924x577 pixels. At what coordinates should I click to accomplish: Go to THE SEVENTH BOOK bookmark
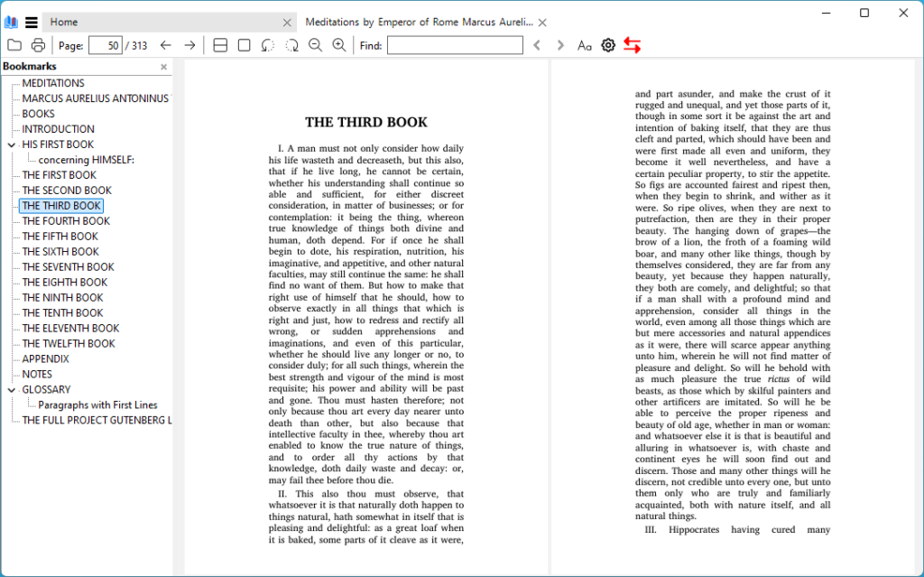(x=69, y=267)
